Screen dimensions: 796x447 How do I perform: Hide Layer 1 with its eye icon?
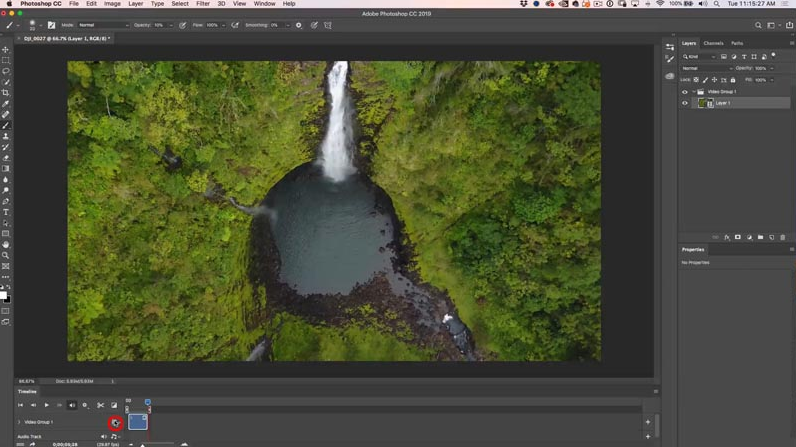(x=685, y=103)
